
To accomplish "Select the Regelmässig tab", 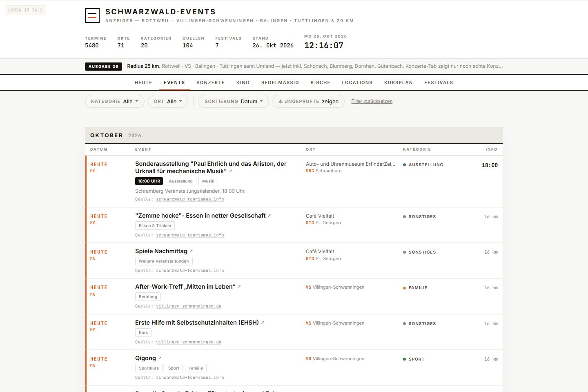I will click(x=280, y=82).
